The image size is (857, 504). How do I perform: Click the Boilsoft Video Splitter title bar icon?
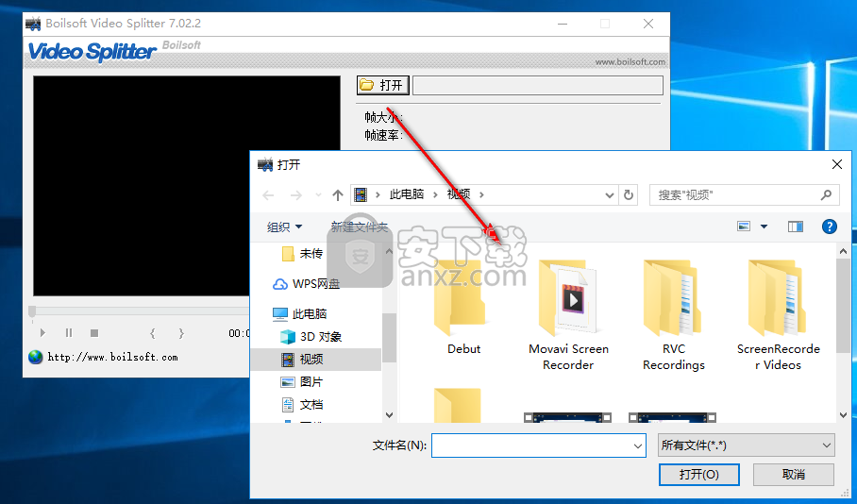[x=33, y=24]
